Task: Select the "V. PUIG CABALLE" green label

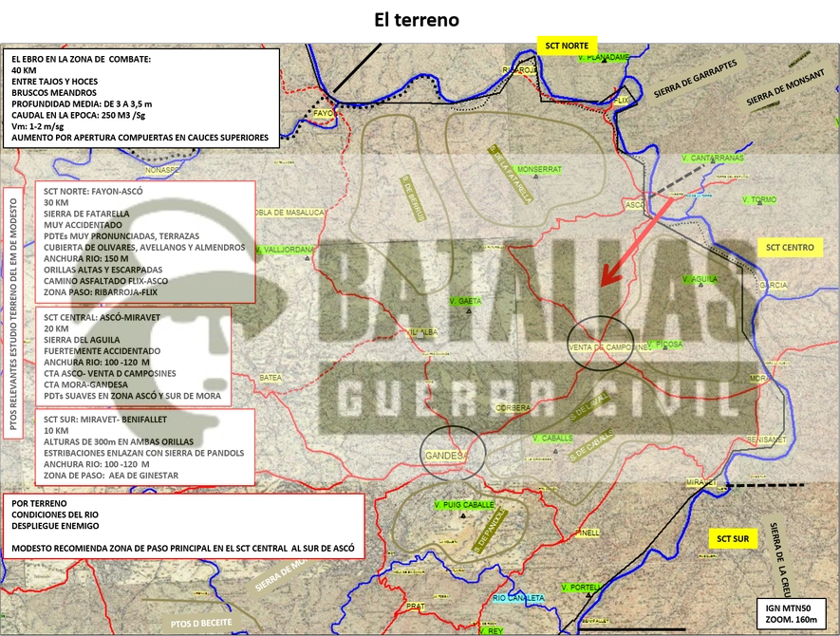Action: coord(464,505)
